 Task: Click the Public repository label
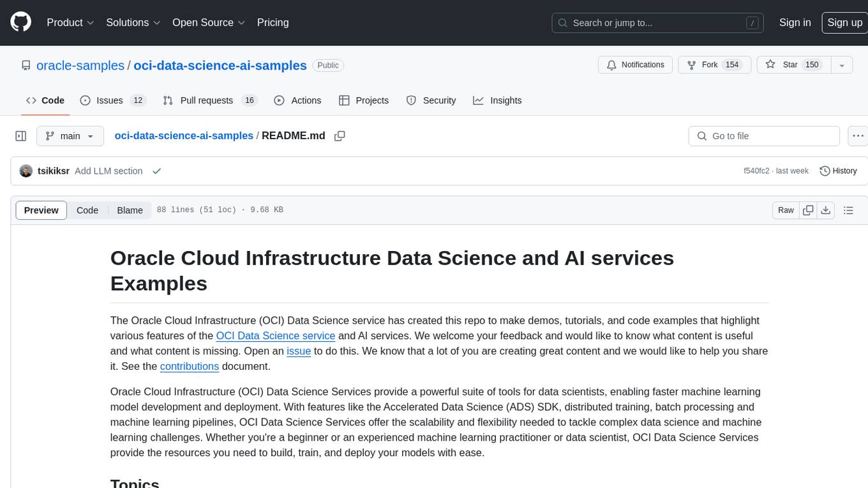(328, 65)
